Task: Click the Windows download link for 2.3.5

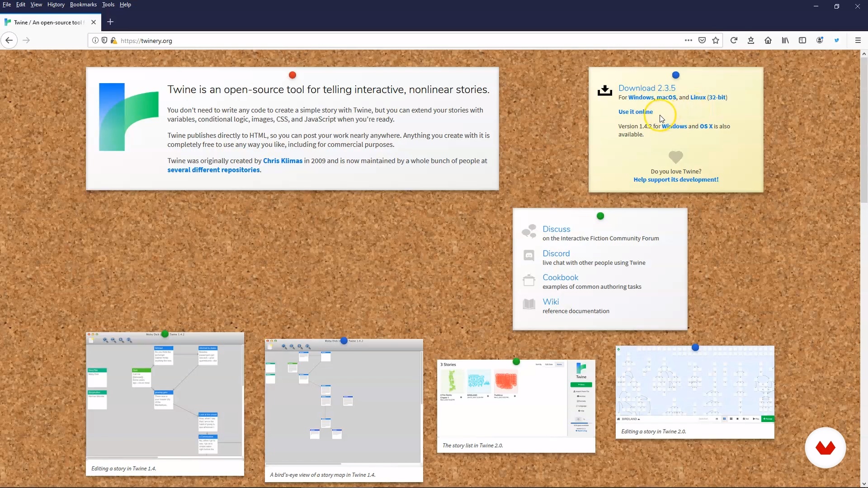Action: 641,97
